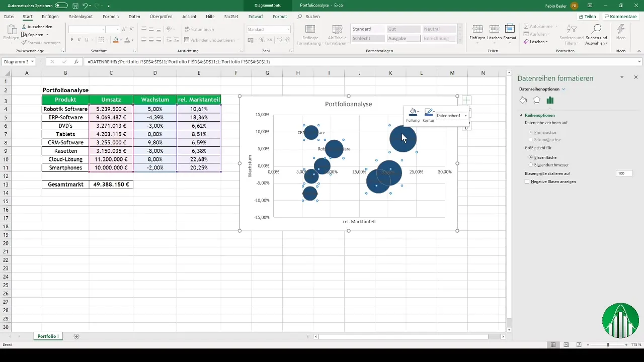This screenshot has height=362, width=644.
Task: Open Datenreihenoptionen dropdown arrow
Action: point(563,89)
